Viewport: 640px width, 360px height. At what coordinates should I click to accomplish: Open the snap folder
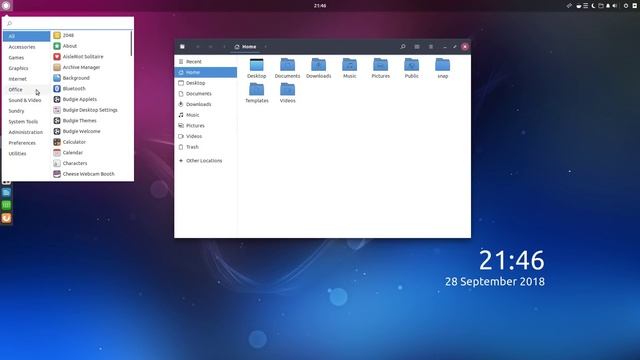(x=442, y=68)
